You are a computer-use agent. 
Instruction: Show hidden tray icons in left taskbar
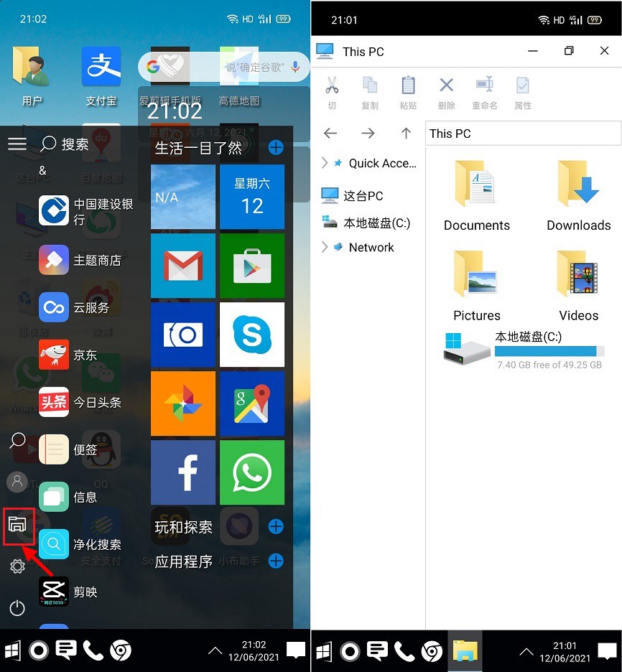click(215, 651)
